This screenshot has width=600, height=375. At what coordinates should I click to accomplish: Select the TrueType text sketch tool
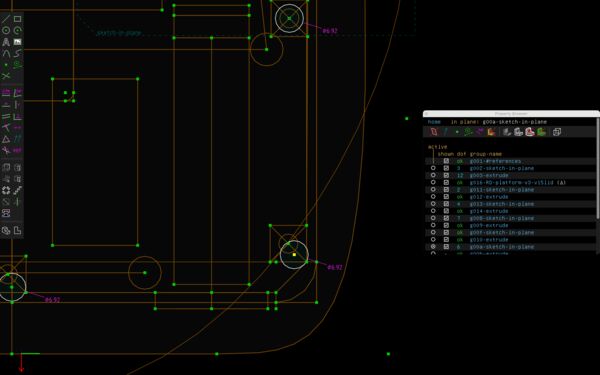point(6,42)
